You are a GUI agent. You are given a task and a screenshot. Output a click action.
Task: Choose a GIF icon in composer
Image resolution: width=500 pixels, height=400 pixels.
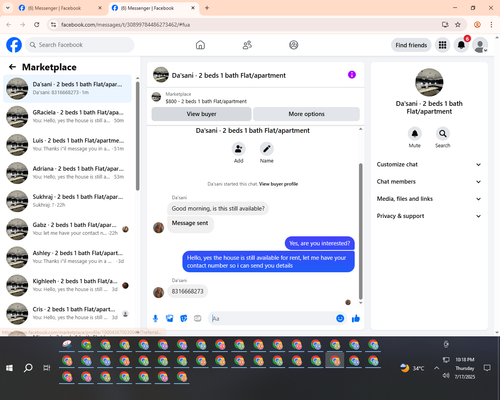[x=198, y=319]
